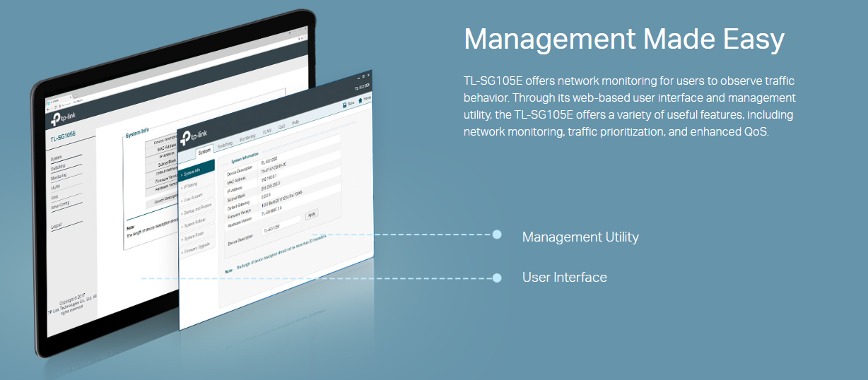Click the Home icon in utility header
Image resolution: width=868 pixels, height=380 pixels.
pos(360,100)
